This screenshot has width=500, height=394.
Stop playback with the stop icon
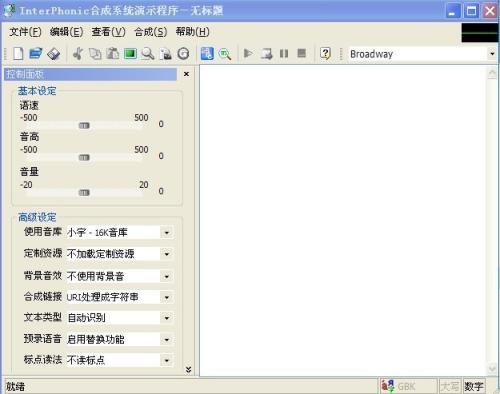(x=301, y=53)
